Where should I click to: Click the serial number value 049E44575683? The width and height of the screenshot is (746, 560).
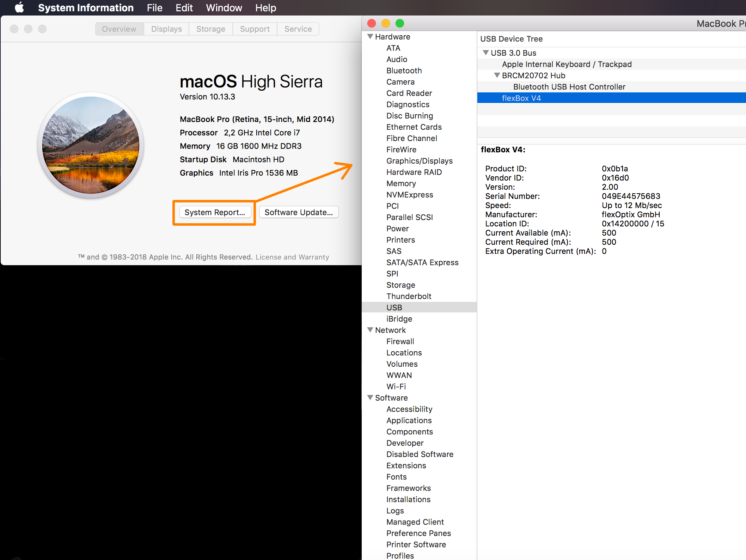click(x=631, y=196)
